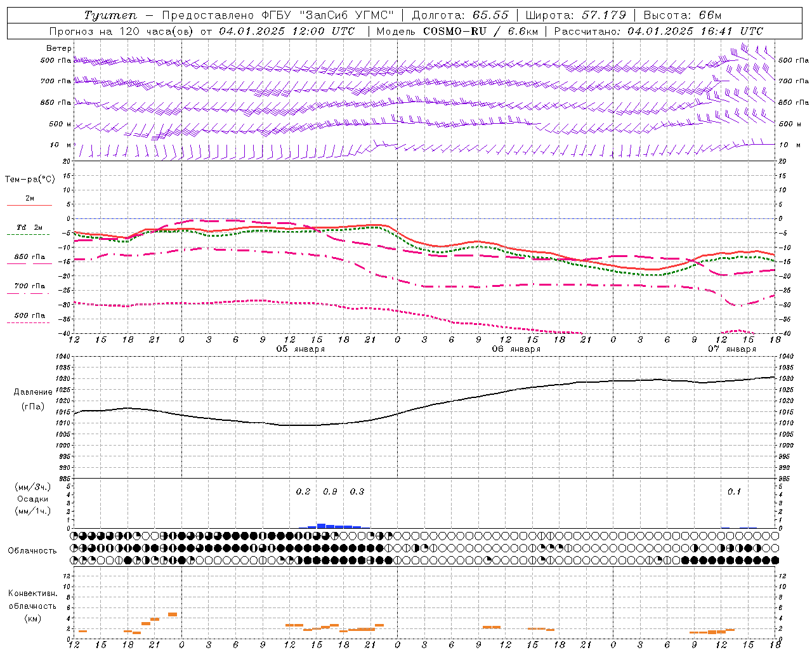The width and height of the screenshot is (812, 650).
Task: Select the (гПа) pressure unit label
Action: (33, 406)
